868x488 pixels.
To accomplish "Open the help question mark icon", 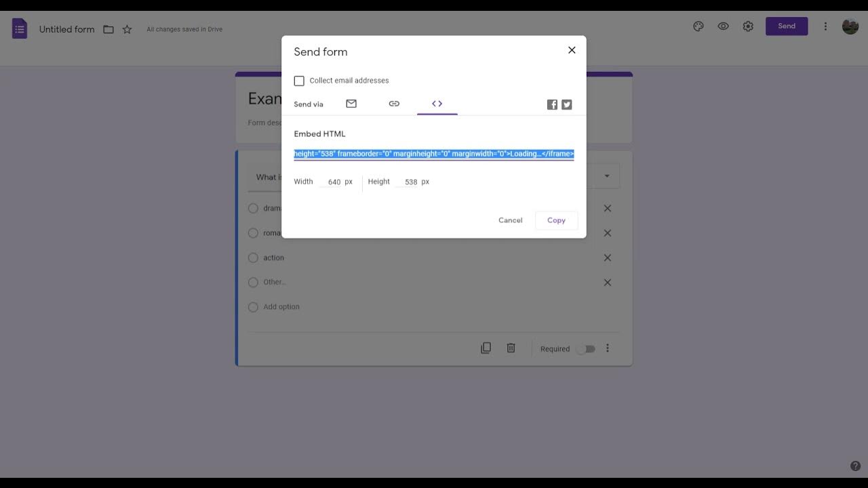I will click(x=855, y=466).
